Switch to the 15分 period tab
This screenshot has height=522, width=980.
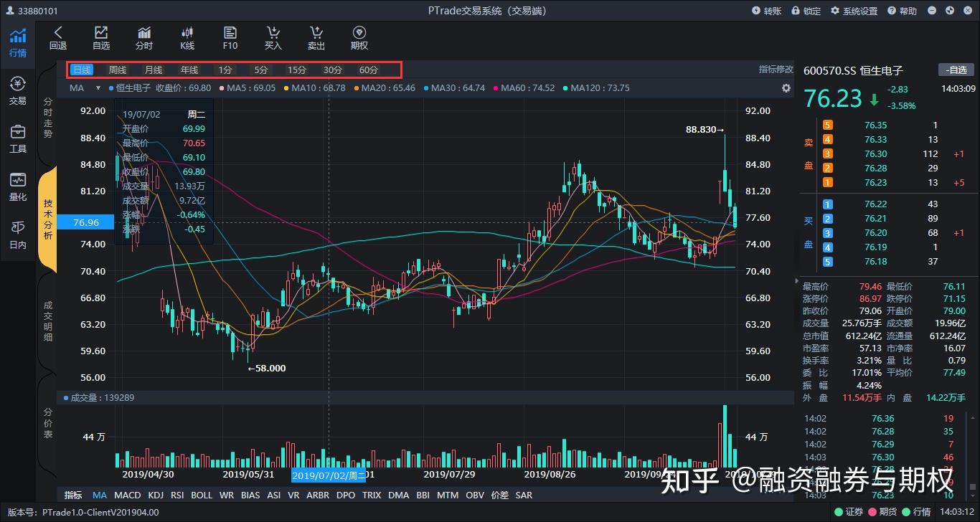click(x=297, y=70)
